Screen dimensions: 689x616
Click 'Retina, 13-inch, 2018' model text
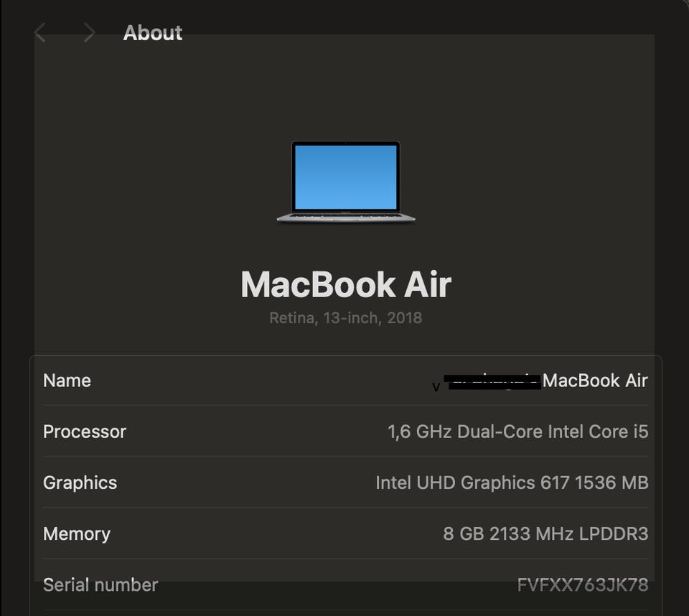tap(345, 317)
